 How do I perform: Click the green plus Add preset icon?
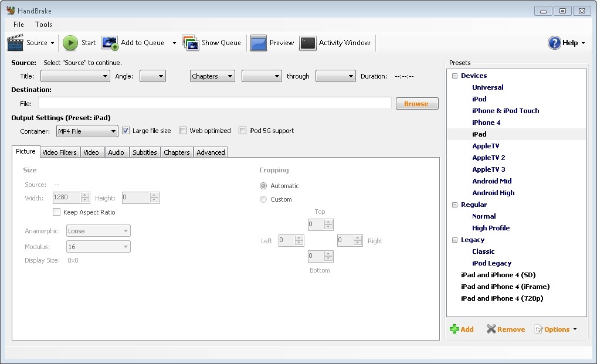(x=454, y=329)
